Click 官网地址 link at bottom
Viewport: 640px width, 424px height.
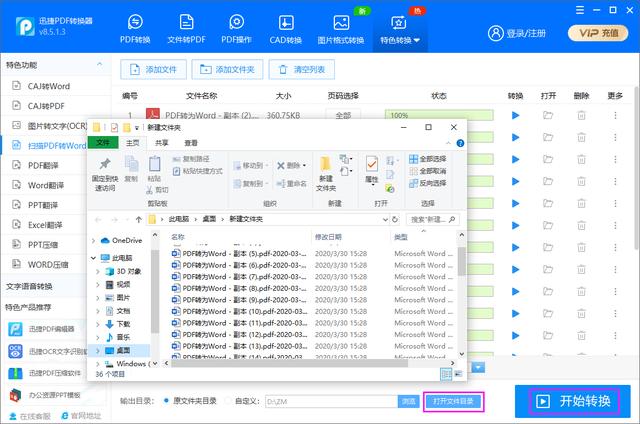tap(81, 416)
